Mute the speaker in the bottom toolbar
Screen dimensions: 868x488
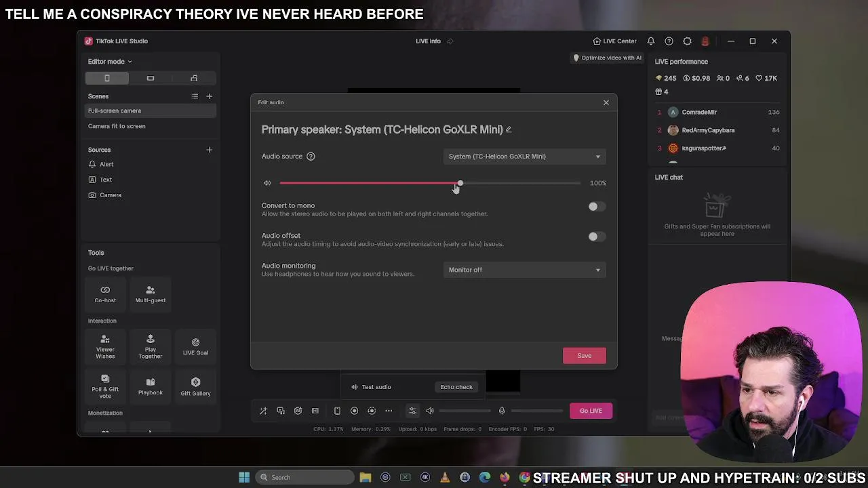[x=430, y=411]
